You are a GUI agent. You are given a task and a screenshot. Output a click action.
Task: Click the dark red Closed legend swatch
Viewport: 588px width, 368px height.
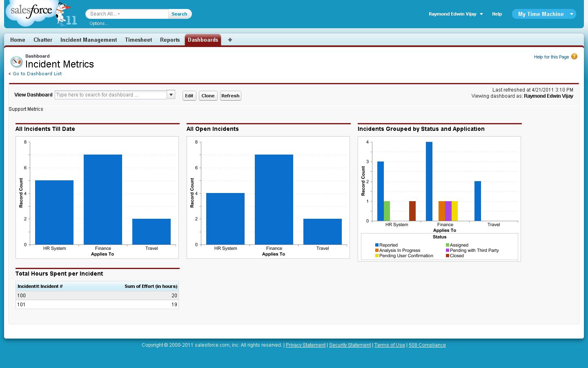coord(448,256)
